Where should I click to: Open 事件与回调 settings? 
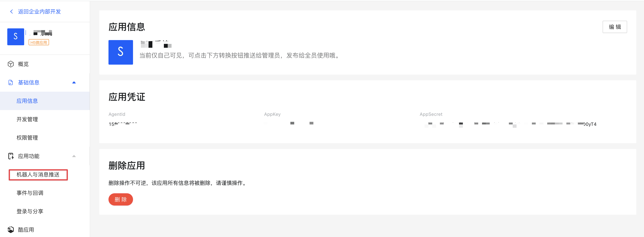(x=30, y=193)
